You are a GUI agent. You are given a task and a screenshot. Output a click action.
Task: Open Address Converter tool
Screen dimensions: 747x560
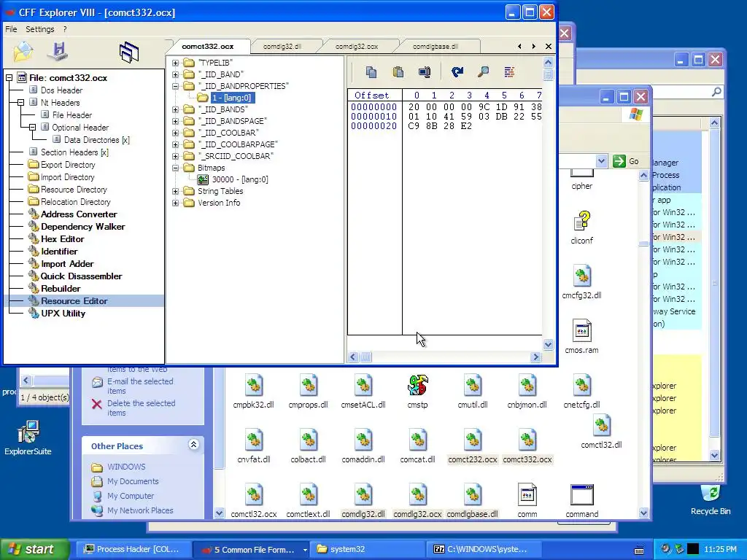[x=79, y=214]
